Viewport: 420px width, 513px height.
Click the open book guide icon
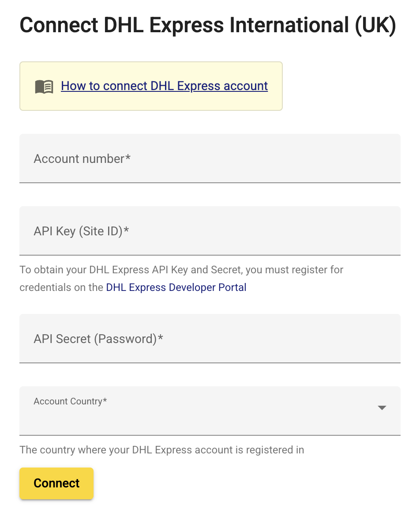click(x=44, y=87)
